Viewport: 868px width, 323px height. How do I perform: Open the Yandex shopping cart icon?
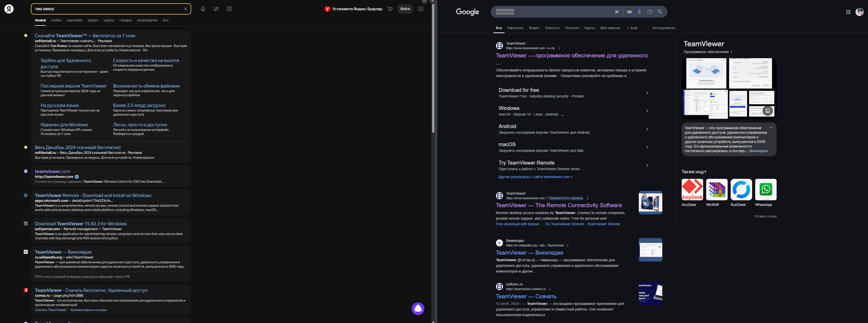pos(390,9)
